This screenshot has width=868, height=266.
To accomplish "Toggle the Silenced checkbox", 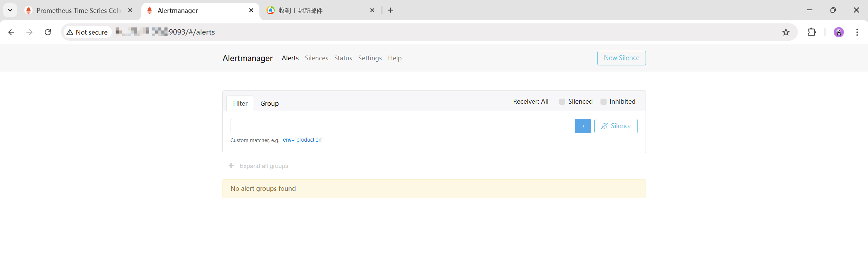I will click(x=562, y=102).
